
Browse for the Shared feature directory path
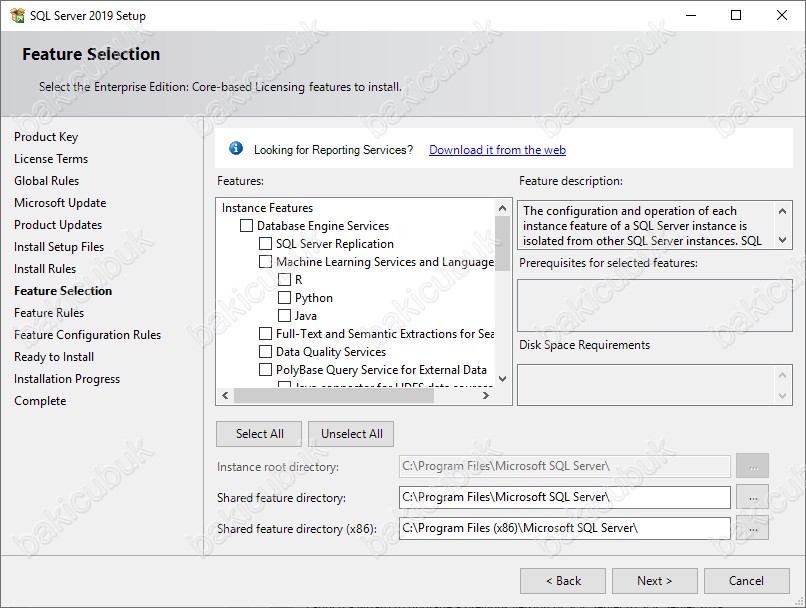pyautogui.click(x=753, y=497)
